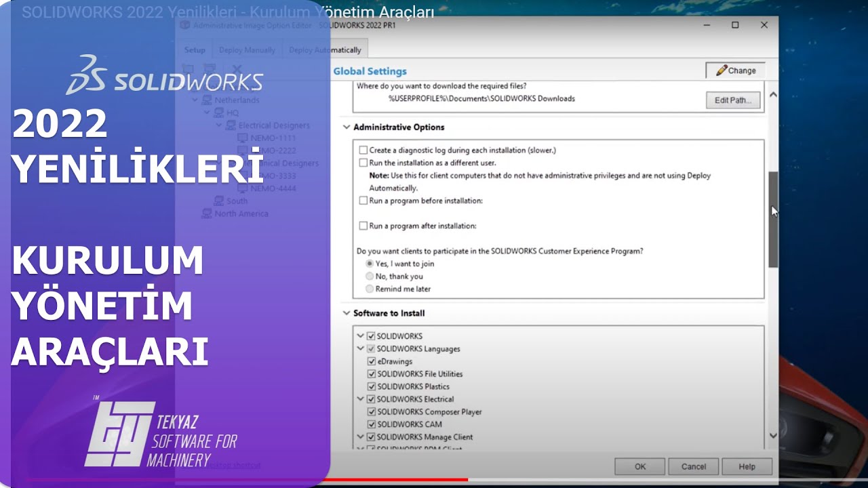
Task: Open the video title link at top
Action: 228,12
